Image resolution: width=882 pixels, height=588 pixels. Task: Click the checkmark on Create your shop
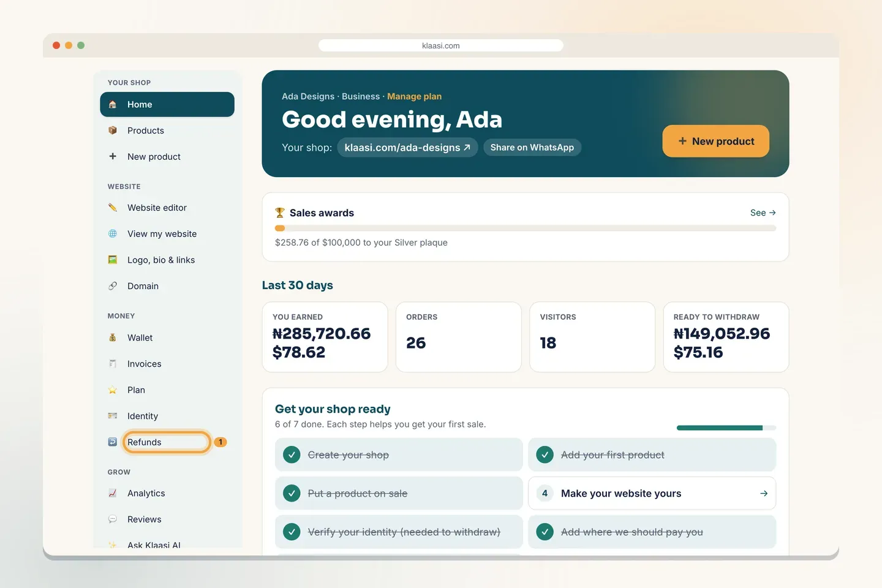click(292, 455)
